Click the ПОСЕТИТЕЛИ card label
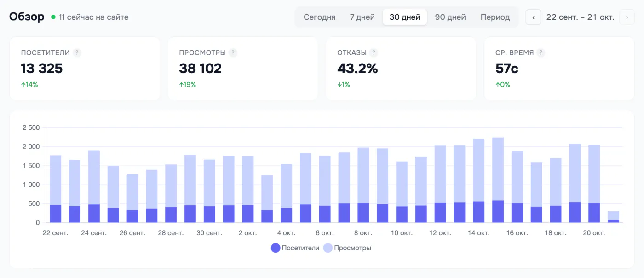Screen dimensions: 644x278 point(46,52)
